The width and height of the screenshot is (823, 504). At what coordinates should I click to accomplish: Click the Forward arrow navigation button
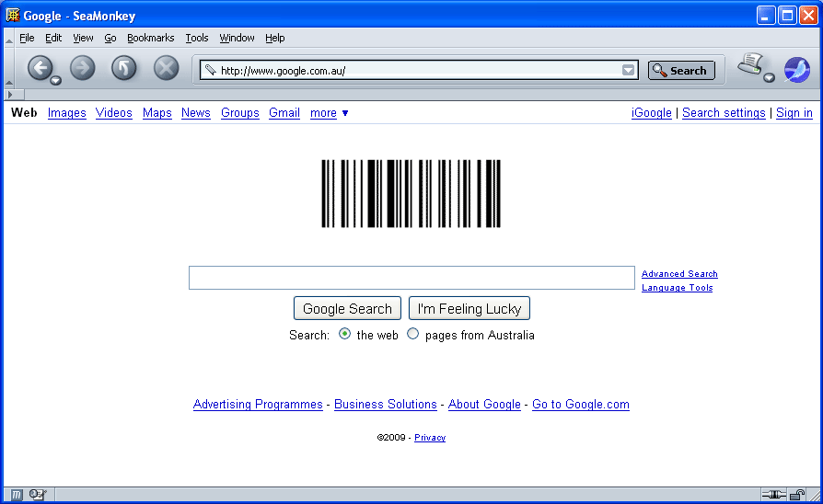tap(83, 68)
